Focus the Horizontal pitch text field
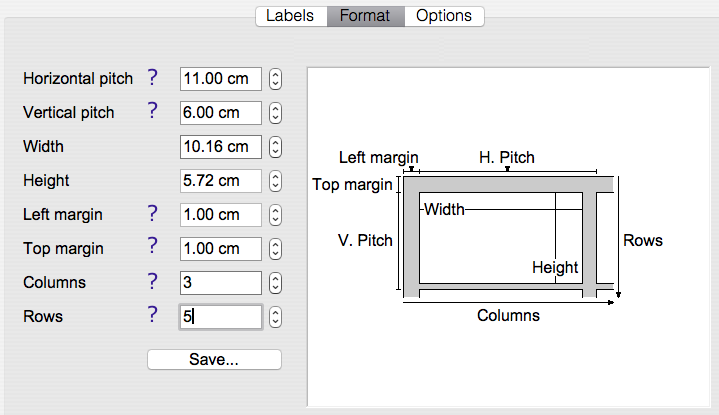 pos(221,79)
